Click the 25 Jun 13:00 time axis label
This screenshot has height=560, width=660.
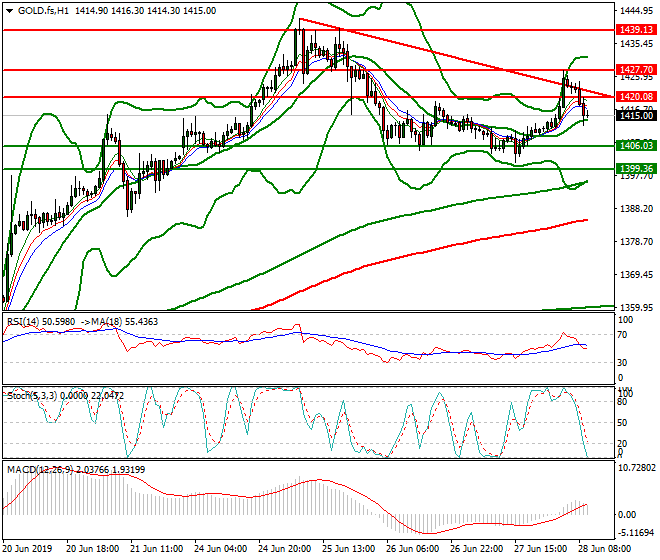click(x=349, y=549)
